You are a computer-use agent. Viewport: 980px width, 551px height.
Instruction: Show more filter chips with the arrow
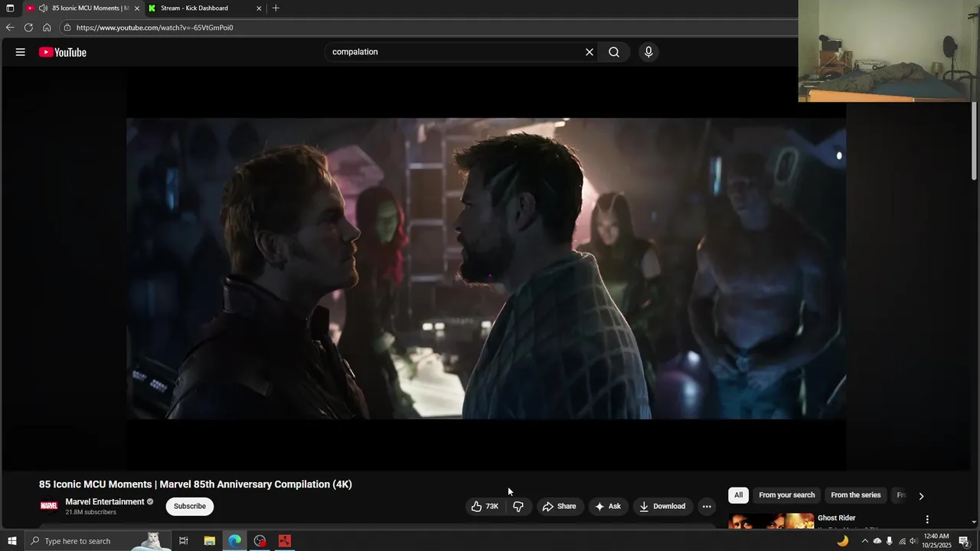point(921,496)
